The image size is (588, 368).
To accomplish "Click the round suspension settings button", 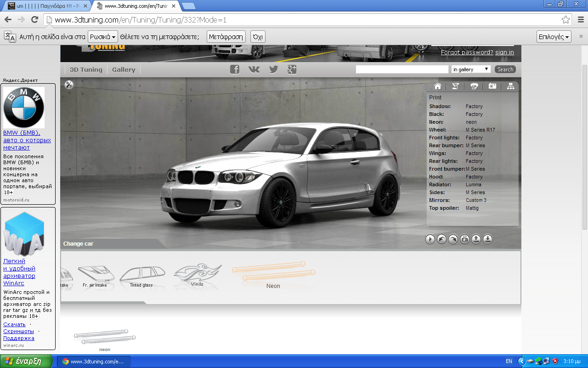I will click(x=464, y=239).
